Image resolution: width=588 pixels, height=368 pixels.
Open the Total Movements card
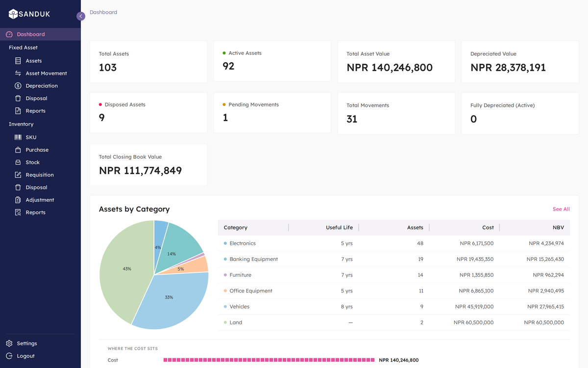(x=396, y=113)
